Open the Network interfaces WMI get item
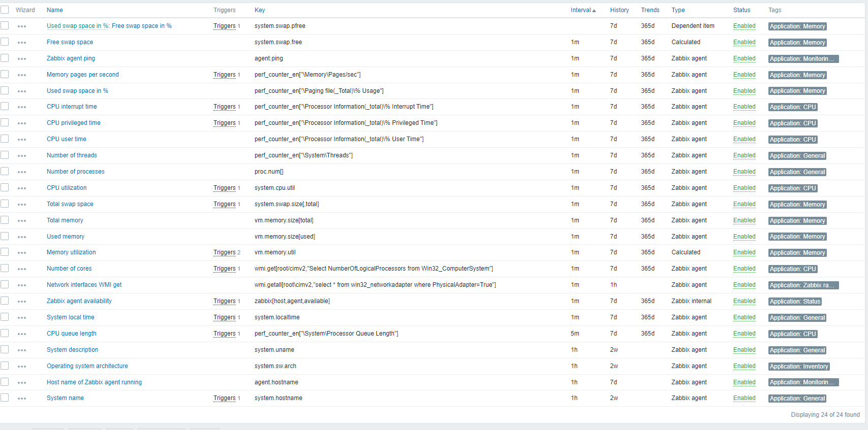 click(x=84, y=285)
